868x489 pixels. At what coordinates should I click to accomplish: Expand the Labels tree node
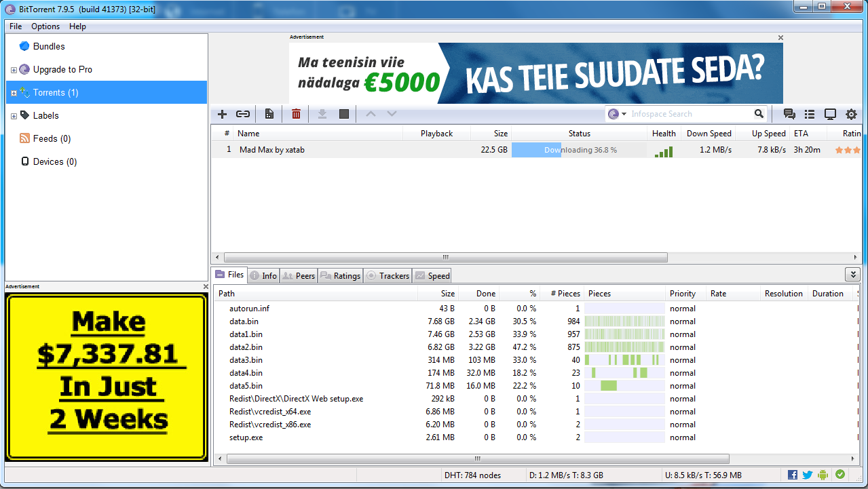click(x=14, y=116)
